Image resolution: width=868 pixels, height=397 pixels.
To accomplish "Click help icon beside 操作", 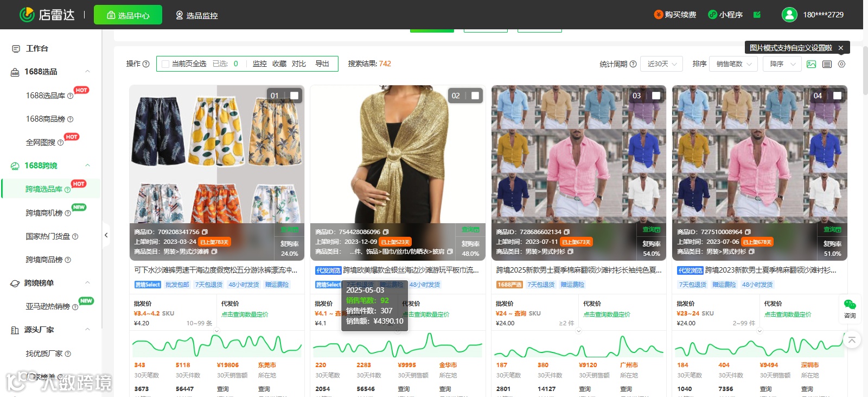I will tap(146, 64).
